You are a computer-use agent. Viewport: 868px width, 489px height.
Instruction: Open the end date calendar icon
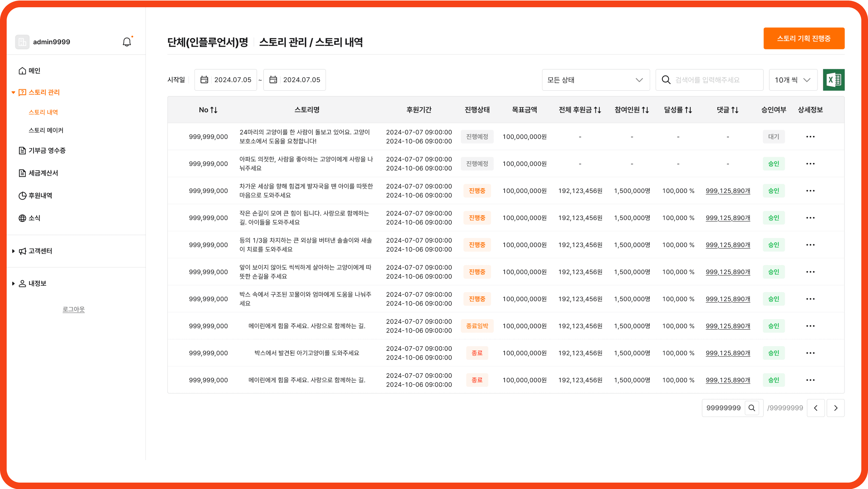point(273,80)
